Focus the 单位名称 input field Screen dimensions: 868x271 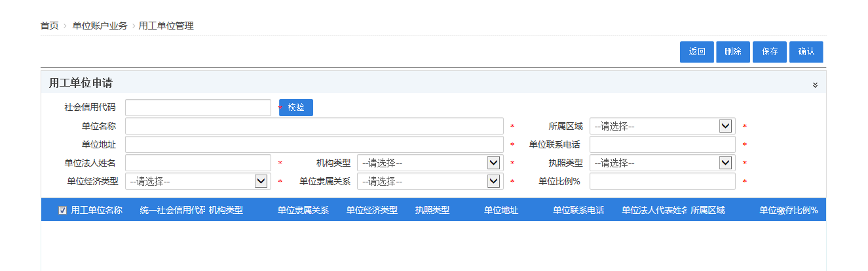point(314,126)
